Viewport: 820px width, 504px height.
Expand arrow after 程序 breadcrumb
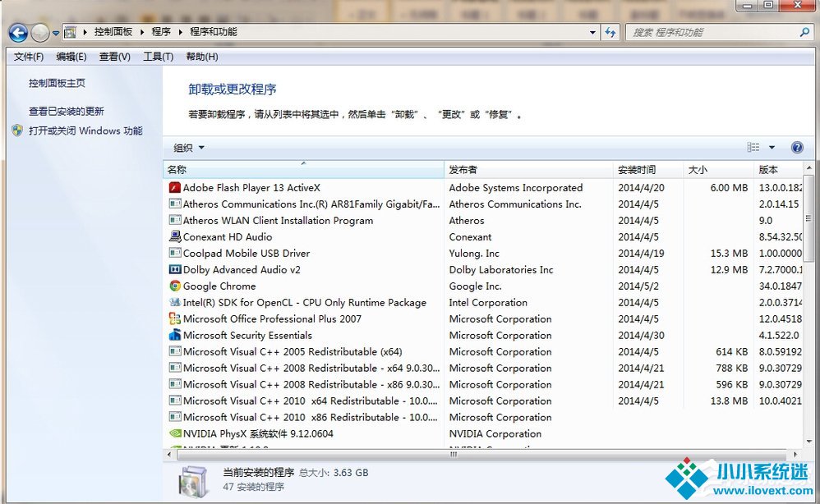click(181, 32)
